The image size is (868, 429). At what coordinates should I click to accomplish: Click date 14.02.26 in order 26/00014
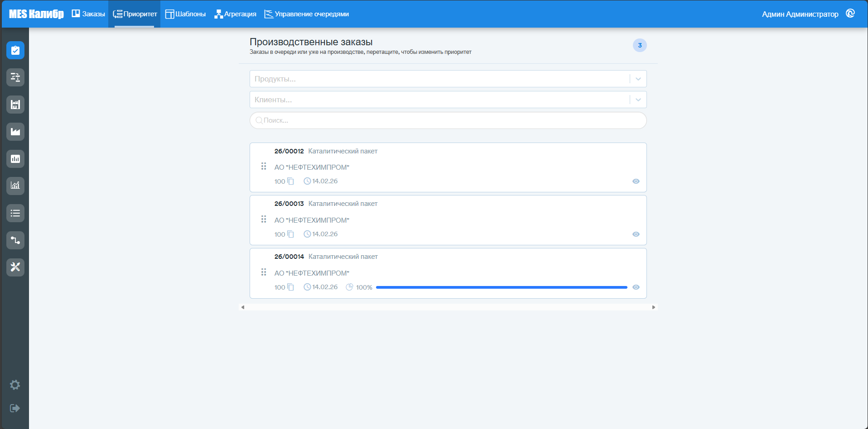tap(325, 287)
